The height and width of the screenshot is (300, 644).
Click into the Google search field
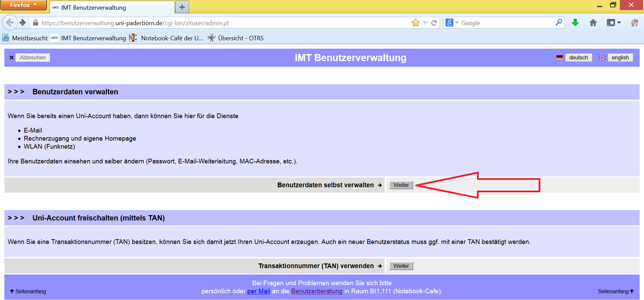pyautogui.click(x=506, y=23)
